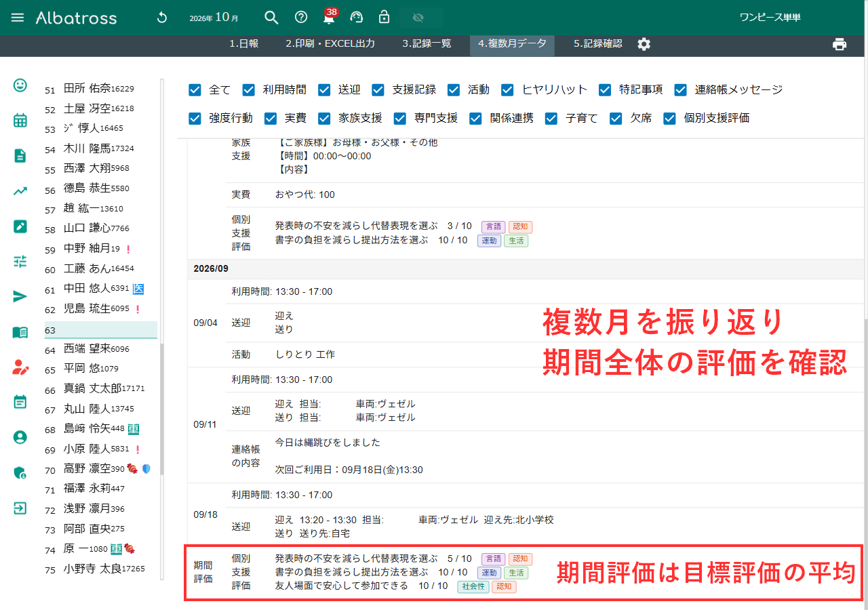Click the Albatross logo
This screenshot has height=610, width=868.
(x=76, y=18)
